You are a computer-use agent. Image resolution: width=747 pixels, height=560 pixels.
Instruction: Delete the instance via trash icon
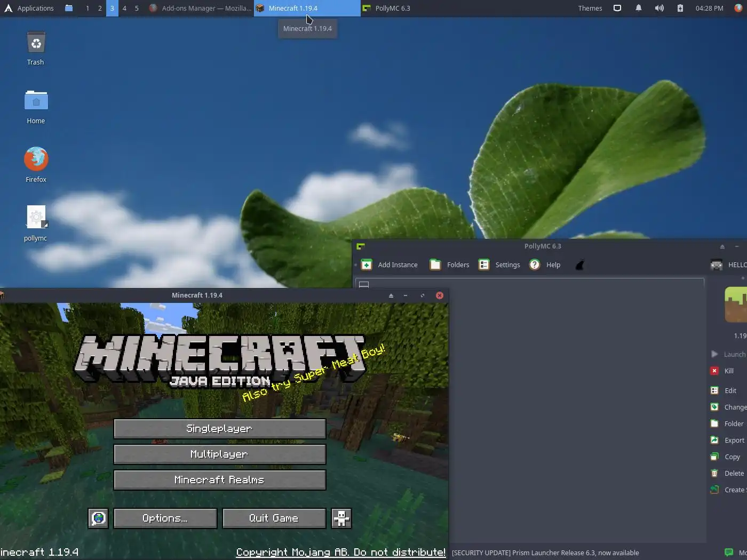(x=714, y=473)
